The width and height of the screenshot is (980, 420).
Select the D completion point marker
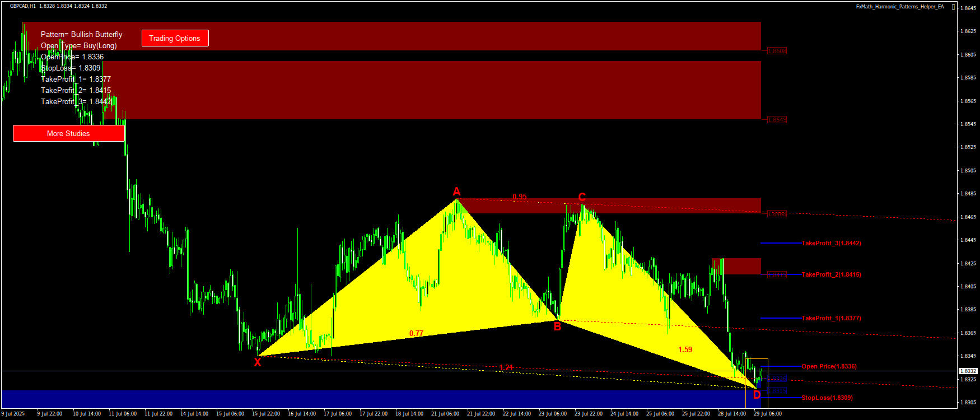[x=757, y=395]
